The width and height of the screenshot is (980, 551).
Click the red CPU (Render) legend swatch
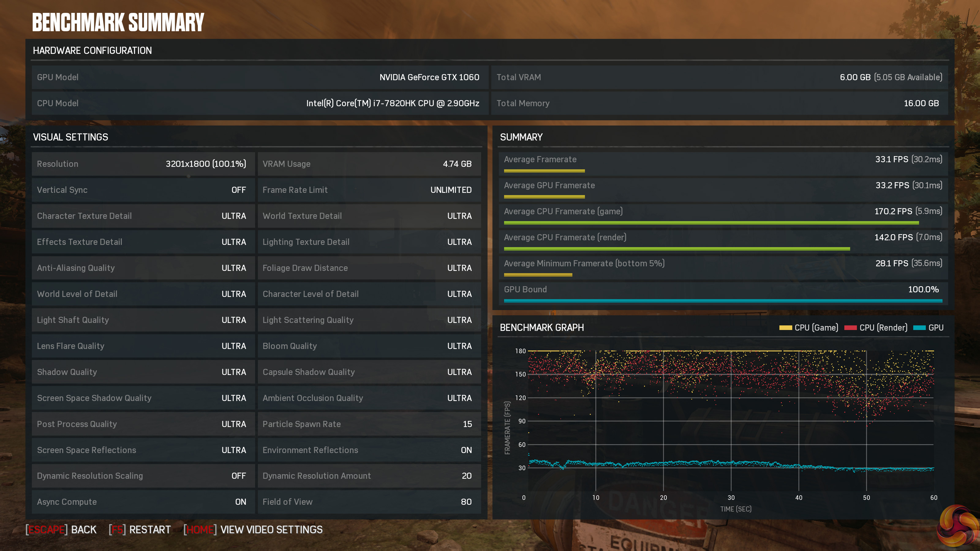850,328
